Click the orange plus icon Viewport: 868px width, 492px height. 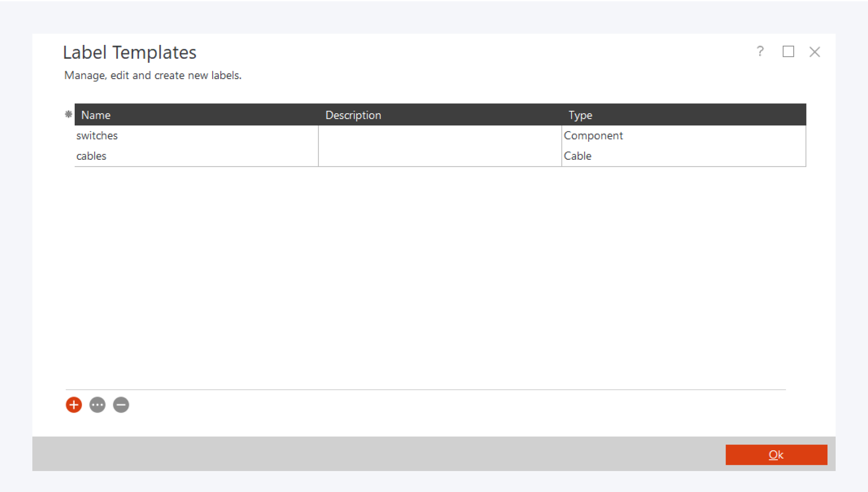click(73, 405)
